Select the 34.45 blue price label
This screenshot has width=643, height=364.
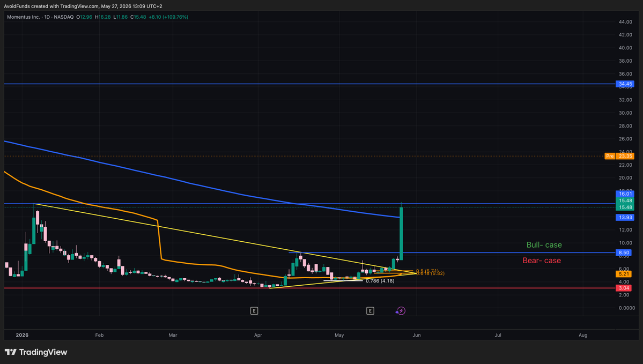click(x=625, y=84)
